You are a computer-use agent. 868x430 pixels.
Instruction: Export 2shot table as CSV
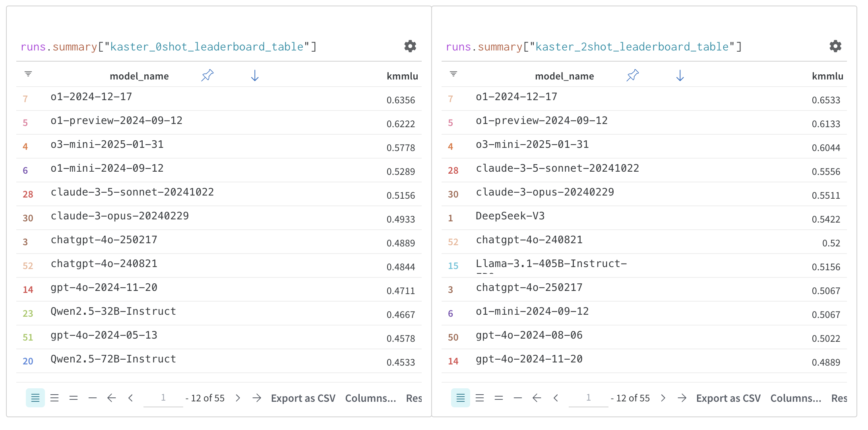coord(728,398)
